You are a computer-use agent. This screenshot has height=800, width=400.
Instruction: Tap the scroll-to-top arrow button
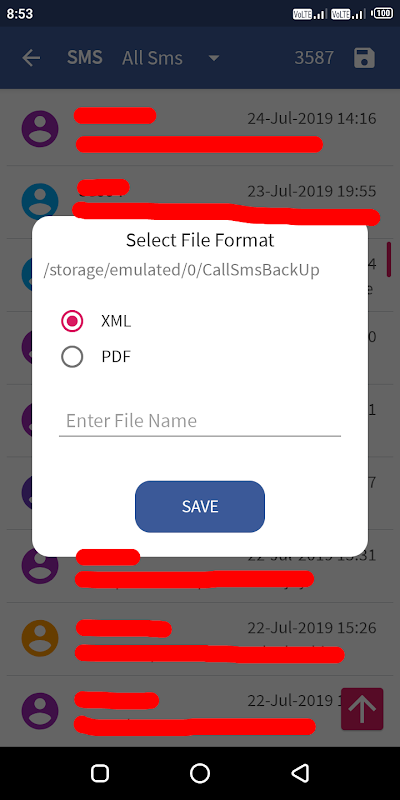[362, 709]
